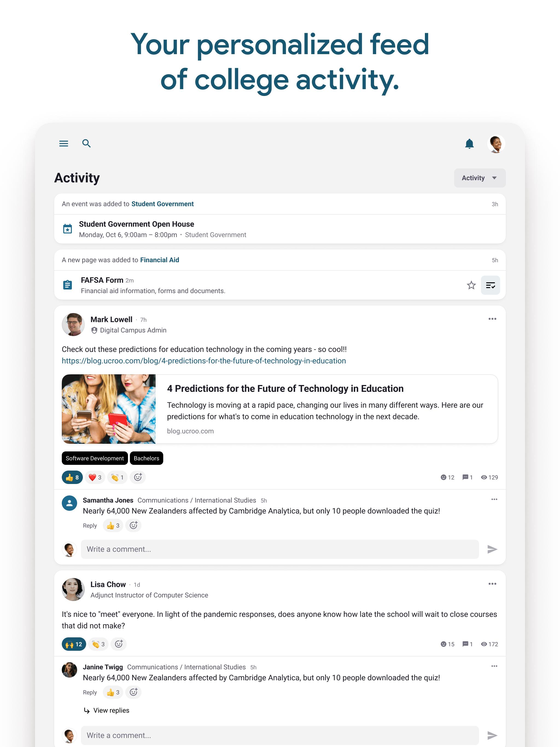Toggle thumbs-up on Samantha Jones's comment
Screen dimensions: 560x747
(x=113, y=526)
